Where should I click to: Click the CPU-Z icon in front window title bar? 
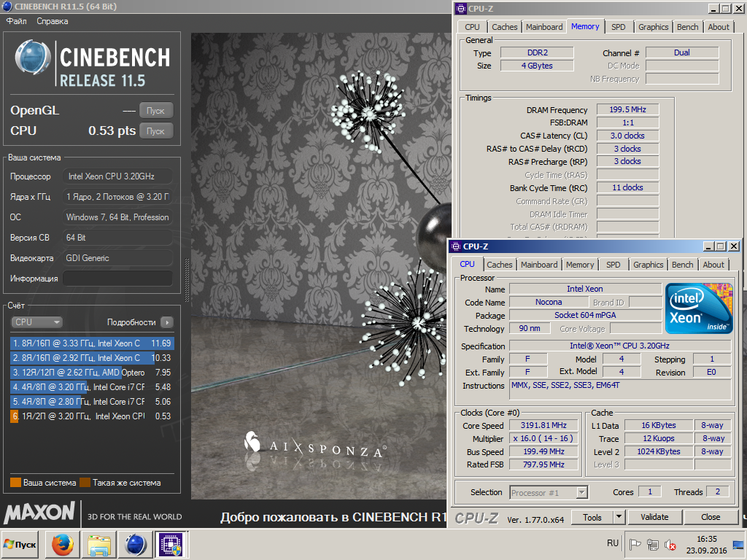(x=456, y=246)
